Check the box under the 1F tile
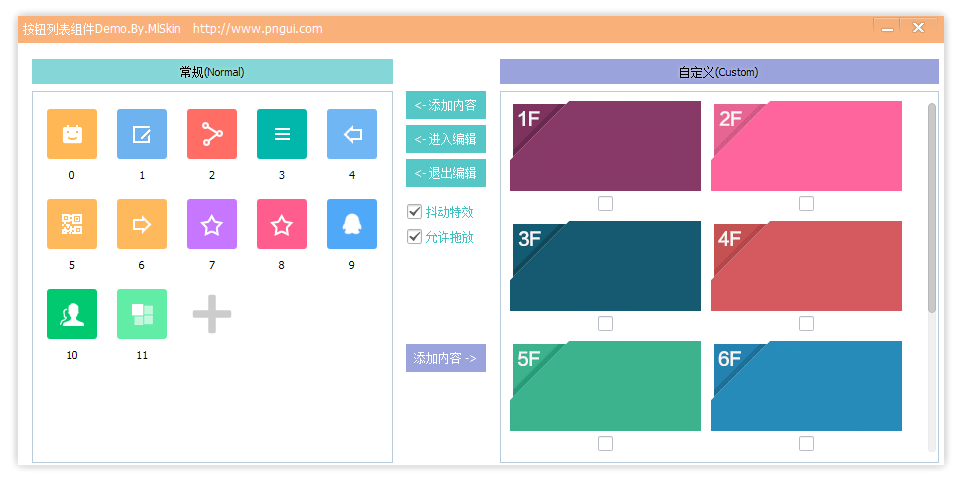961x484 pixels. click(605, 204)
